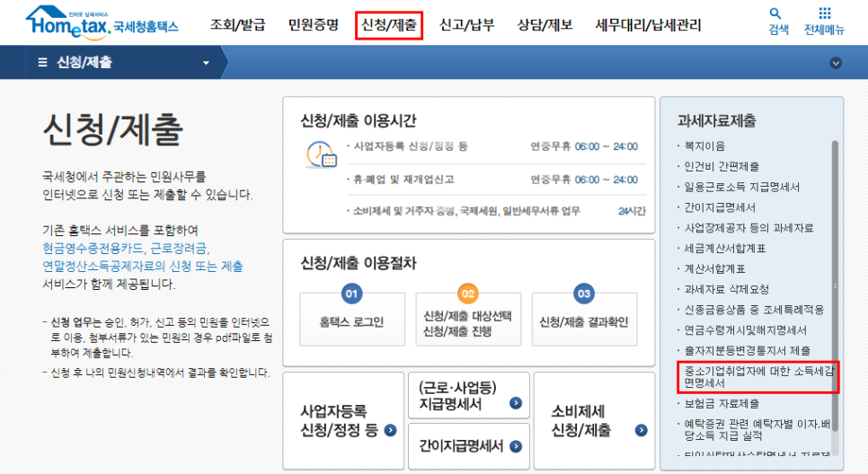The image size is (868, 474).
Task: Open the 검색 search icon
Action: pyautogui.click(x=775, y=13)
